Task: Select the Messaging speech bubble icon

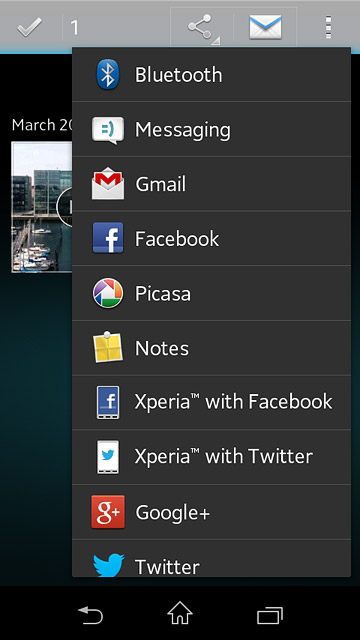Action: tap(108, 130)
